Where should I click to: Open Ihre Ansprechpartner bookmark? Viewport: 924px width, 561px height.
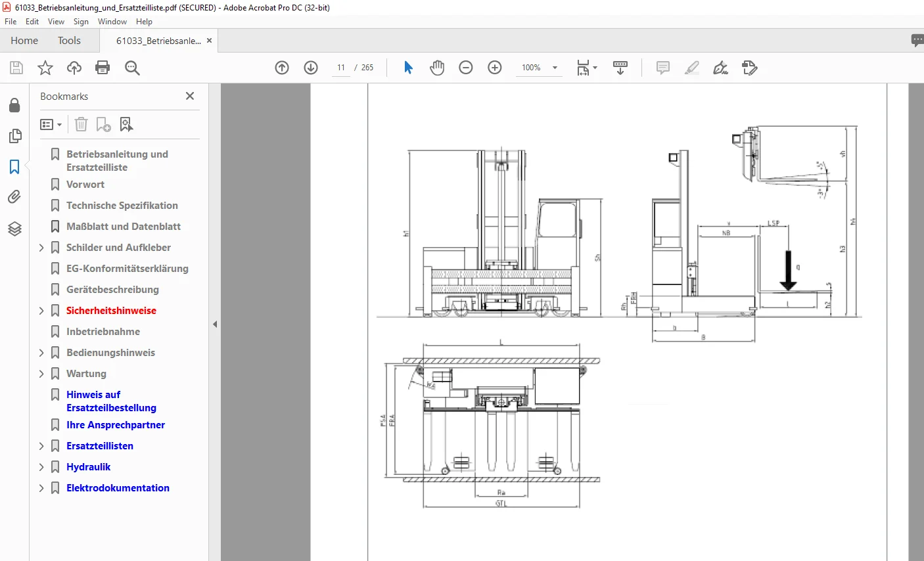116,425
